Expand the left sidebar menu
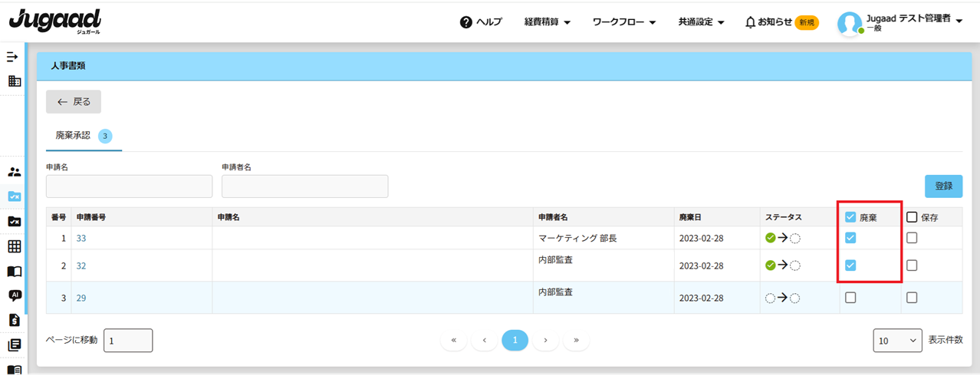 pos(12,58)
